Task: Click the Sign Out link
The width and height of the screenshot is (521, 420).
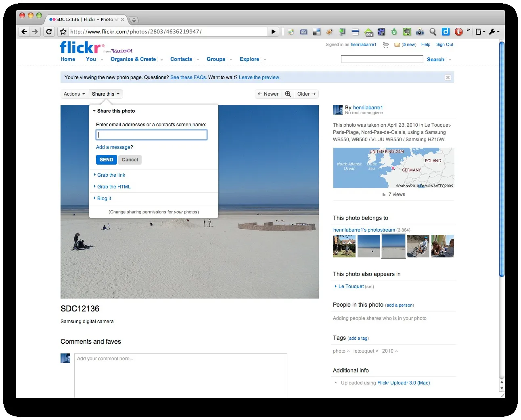Action: [445, 45]
